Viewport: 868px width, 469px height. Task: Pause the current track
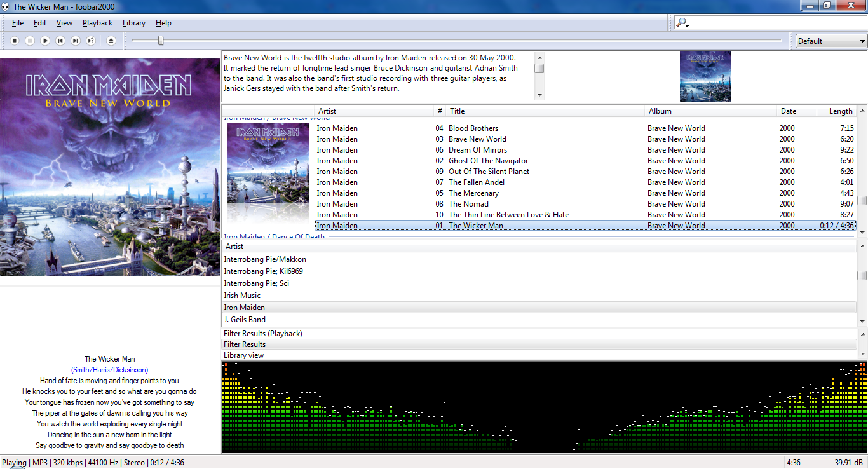tap(30, 41)
